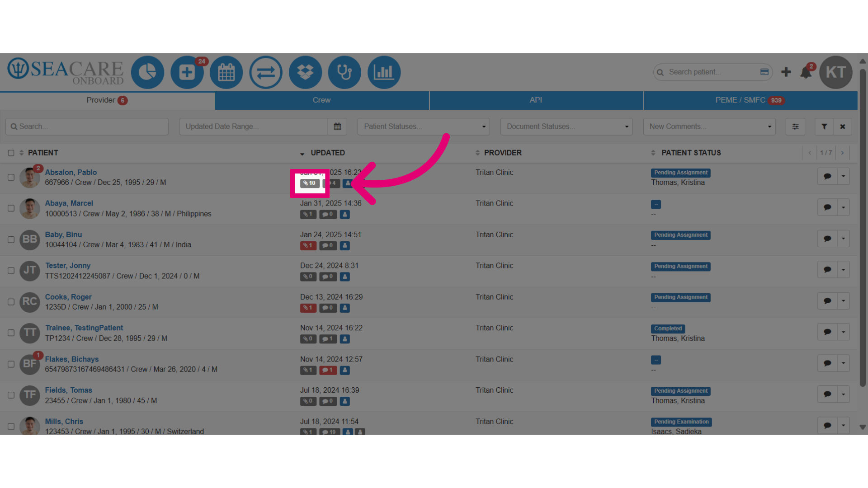Image resolution: width=868 pixels, height=488 pixels.
Task: Open patient Flakes, Bichays
Action: click(x=72, y=359)
